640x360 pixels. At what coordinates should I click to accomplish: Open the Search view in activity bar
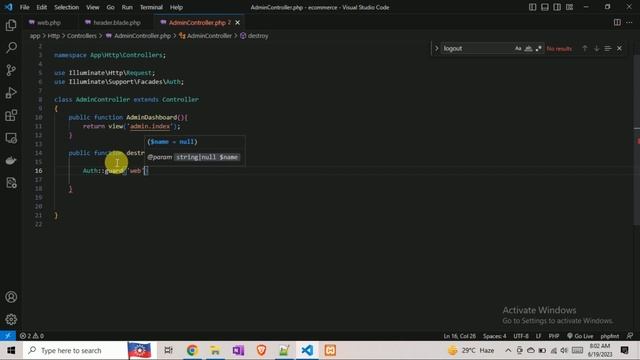(11, 48)
